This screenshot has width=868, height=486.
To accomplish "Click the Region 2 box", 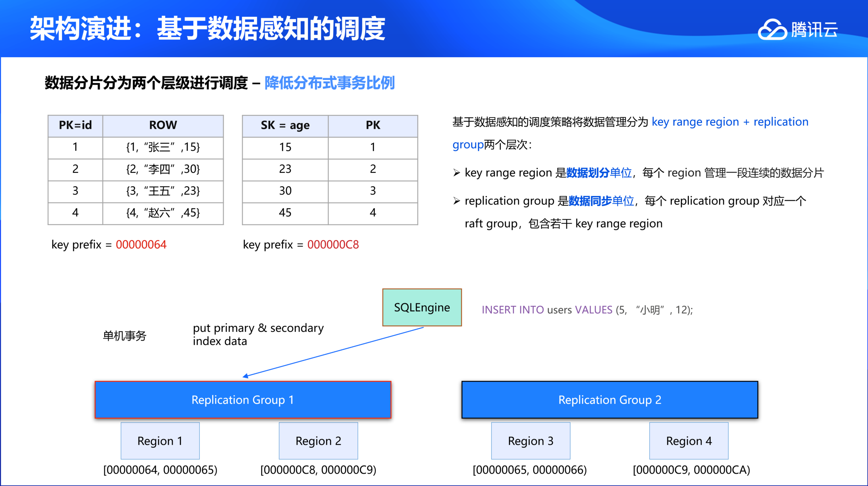I will click(318, 441).
